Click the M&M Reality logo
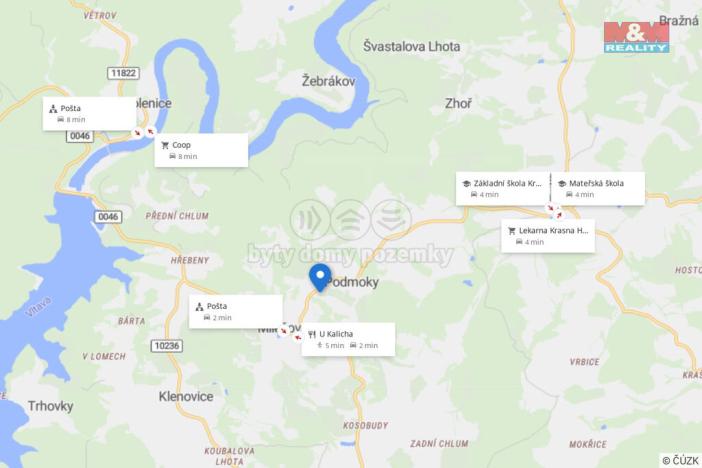The height and width of the screenshot is (468, 702). click(x=636, y=37)
